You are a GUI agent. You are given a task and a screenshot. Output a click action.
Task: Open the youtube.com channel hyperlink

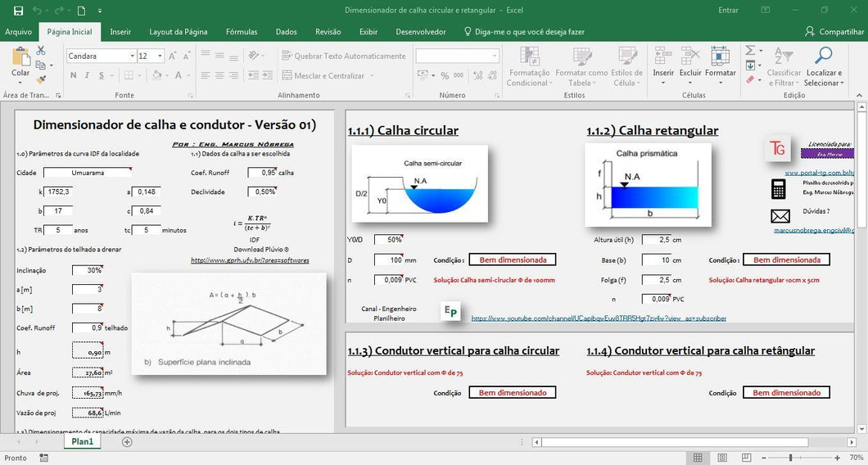click(599, 318)
